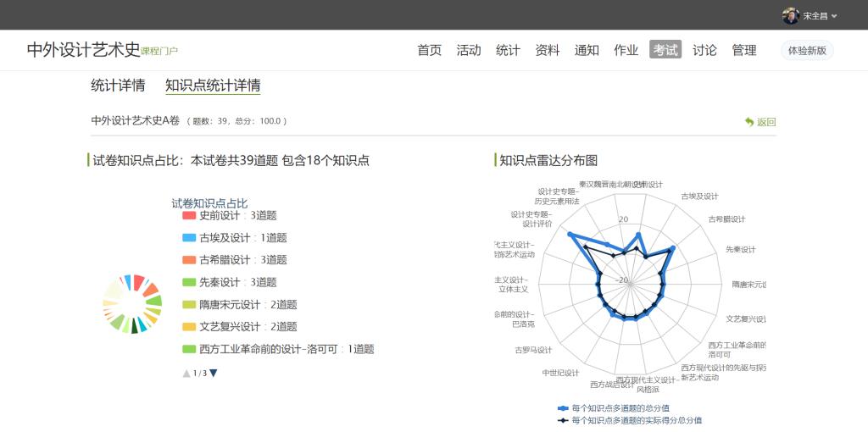The height and width of the screenshot is (432, 868).
Task: Toggle 先秦设计 green legend marker
Action: pos(189,282)
